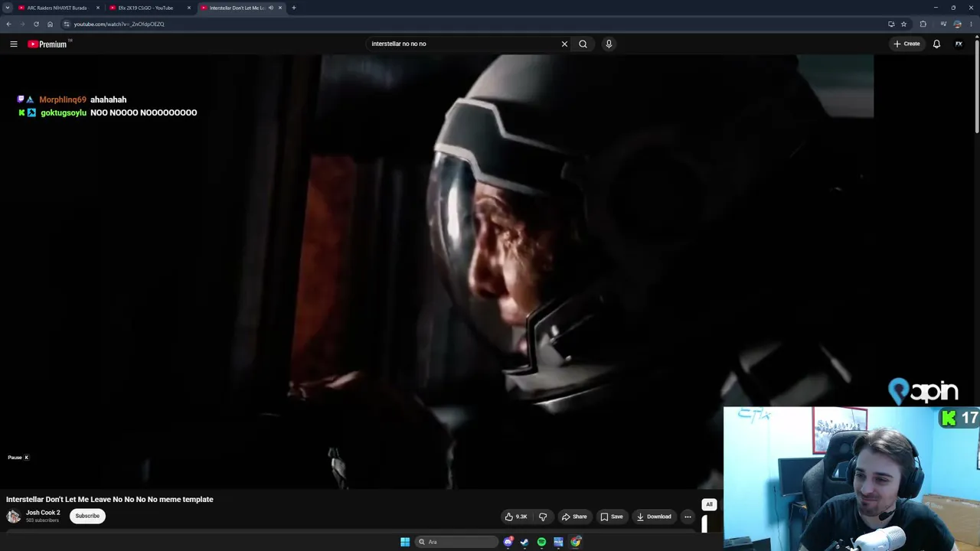980x551 pixels.
Task: Open the browser three-dot menu
Action: tap(972, 24)
